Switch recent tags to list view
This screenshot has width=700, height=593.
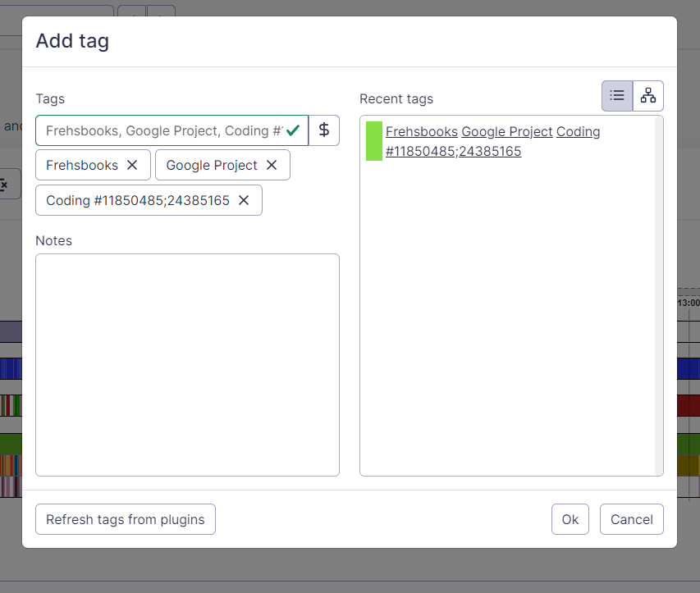(617, 96)
